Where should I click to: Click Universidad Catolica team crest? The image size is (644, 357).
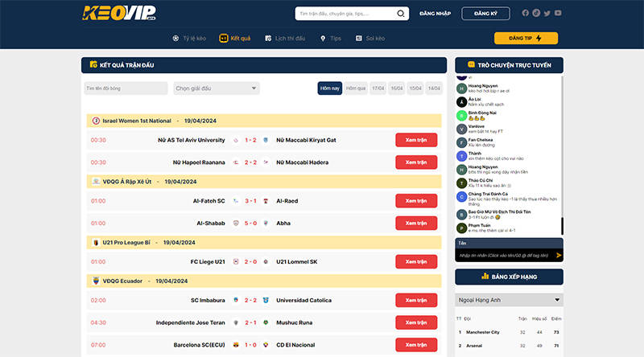point(266,301)
